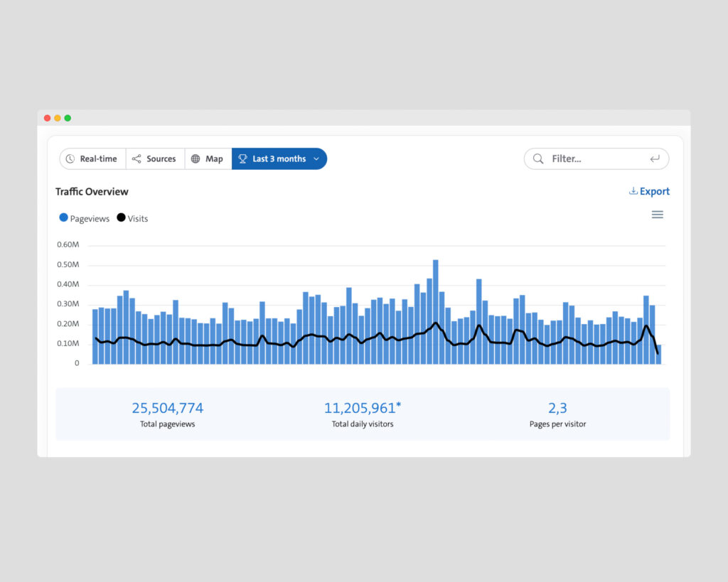Viewport: 728px width, 582px height.
Task: Focus the Filter text input
Action: coord(596,159)
